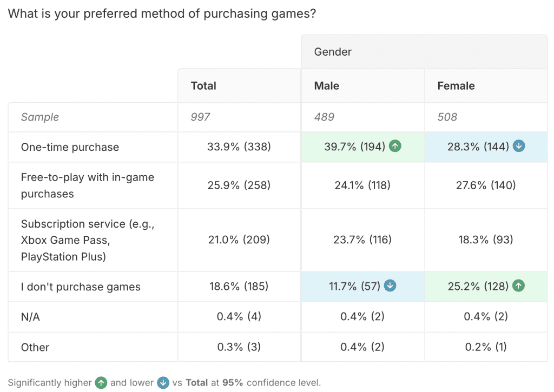Click the 33.9% (338) Total cell
This screenshot has width=554, height=392.
coord(239,147)
